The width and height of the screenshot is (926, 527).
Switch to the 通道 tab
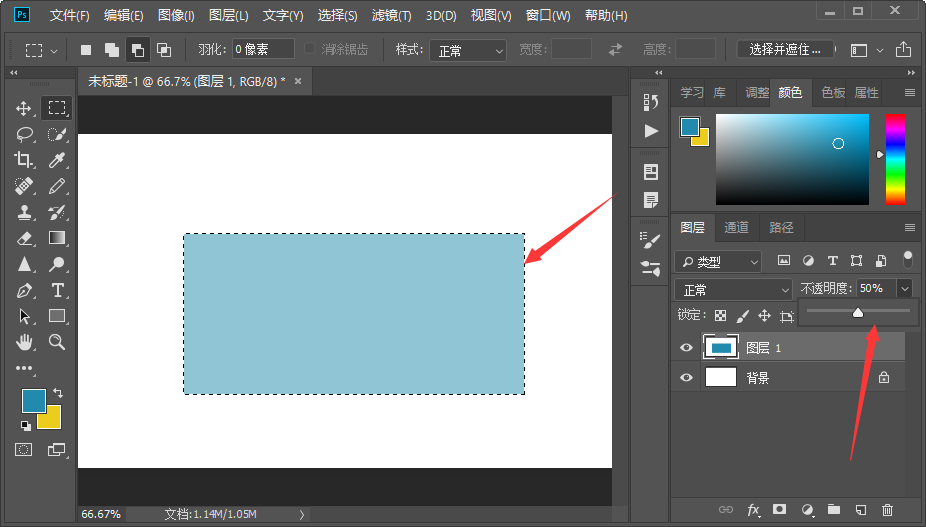(x=736, y=227)
